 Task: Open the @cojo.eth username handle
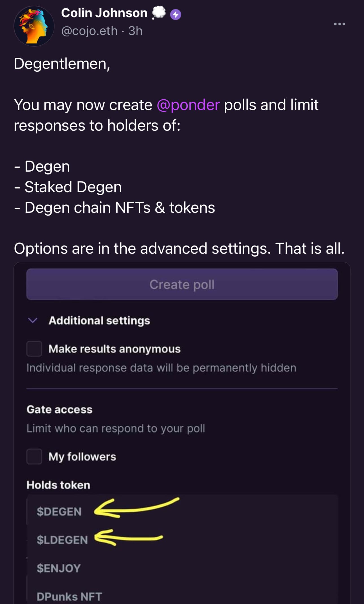click(x=89, y=31)
